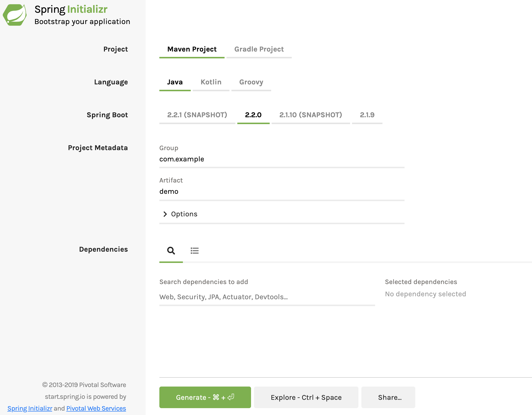This screenshot has height=415, width=532.
Task: Click the Spring leaf logo icon
Action: pyautogui.click(x=15, y=15)
